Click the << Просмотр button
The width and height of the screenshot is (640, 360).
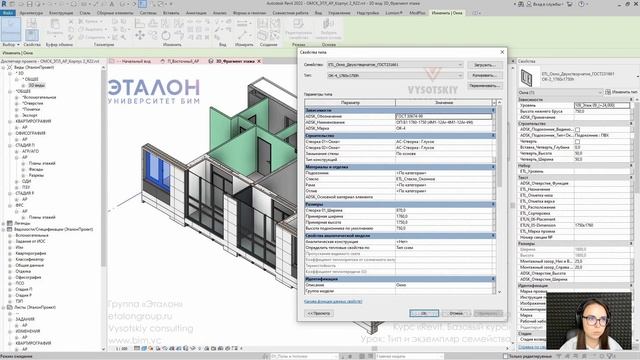319,313
